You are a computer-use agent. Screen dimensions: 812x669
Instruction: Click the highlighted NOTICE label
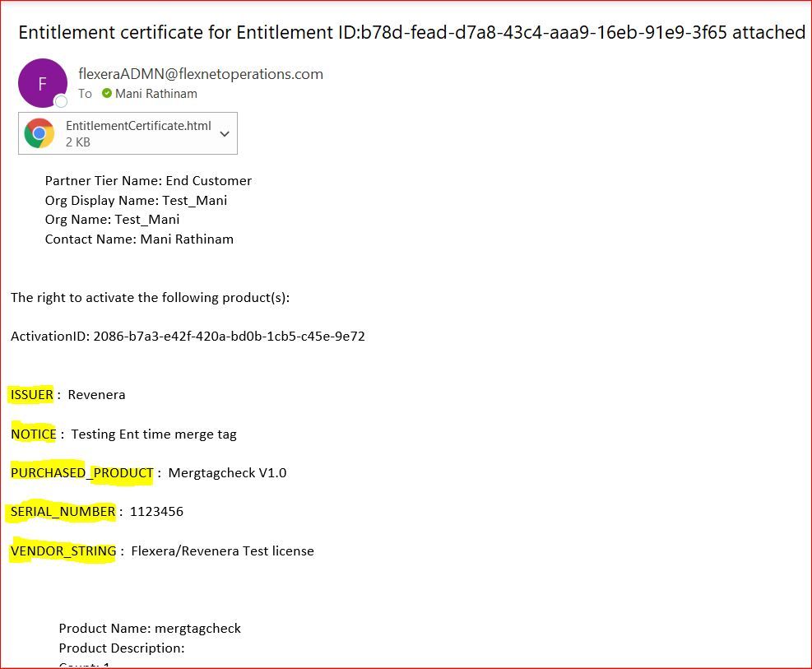(x=33, y=434)
